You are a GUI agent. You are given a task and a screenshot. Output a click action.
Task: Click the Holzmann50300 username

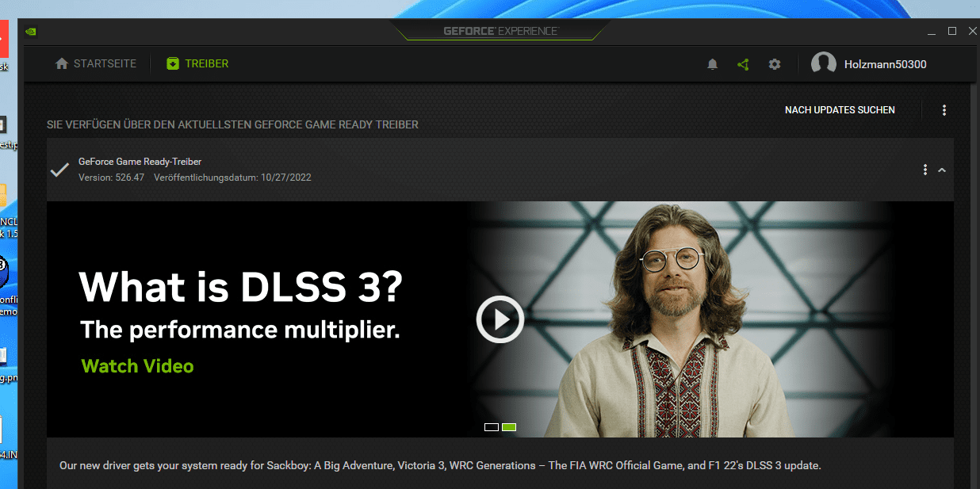886,64
